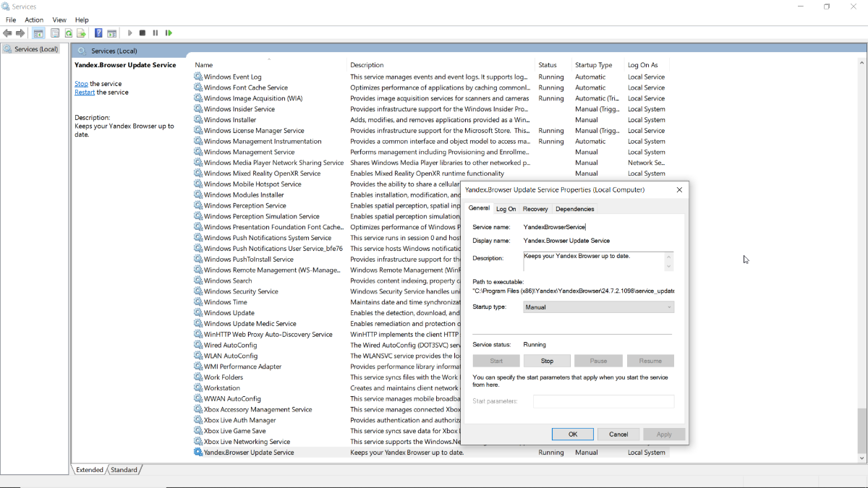The width and height of the screenshot is (868, 488).
Task: Select Windows Management Instrumentation row
Action: (431, 142)
